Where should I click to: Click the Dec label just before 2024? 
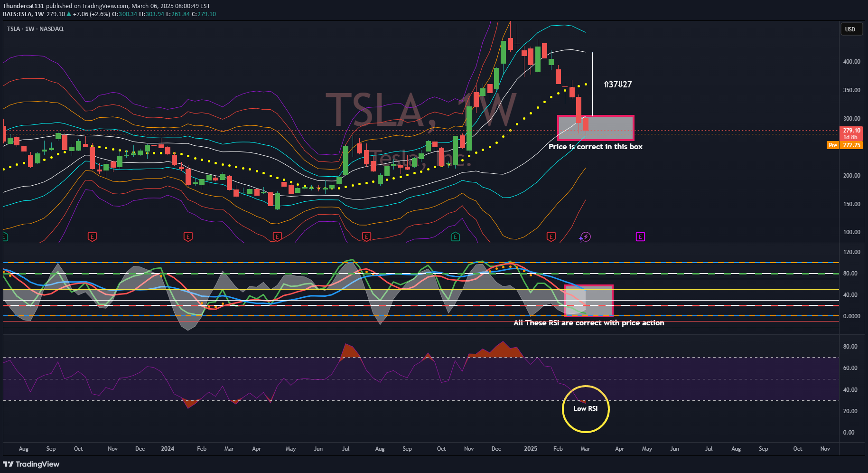140,449
